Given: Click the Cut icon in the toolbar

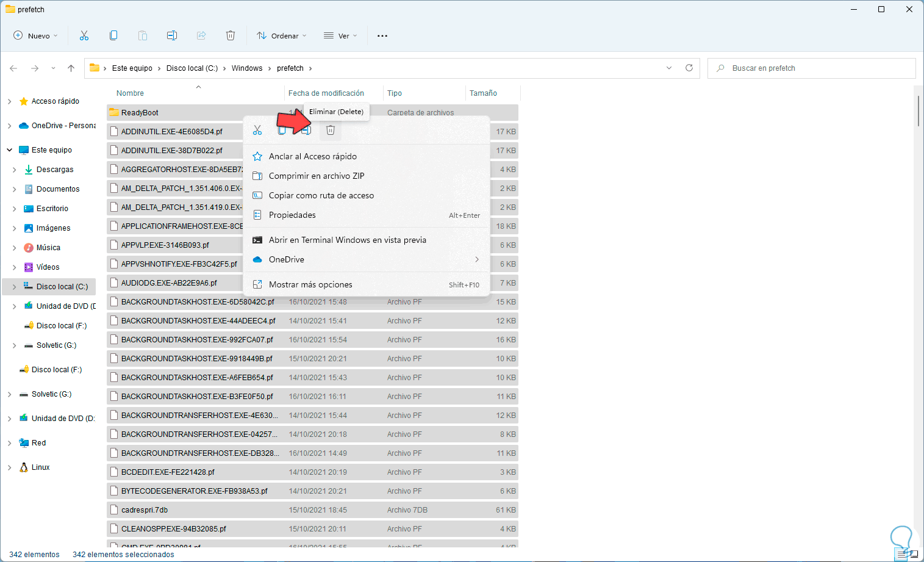Looking at the screenshot, I should tap(84, 35).
